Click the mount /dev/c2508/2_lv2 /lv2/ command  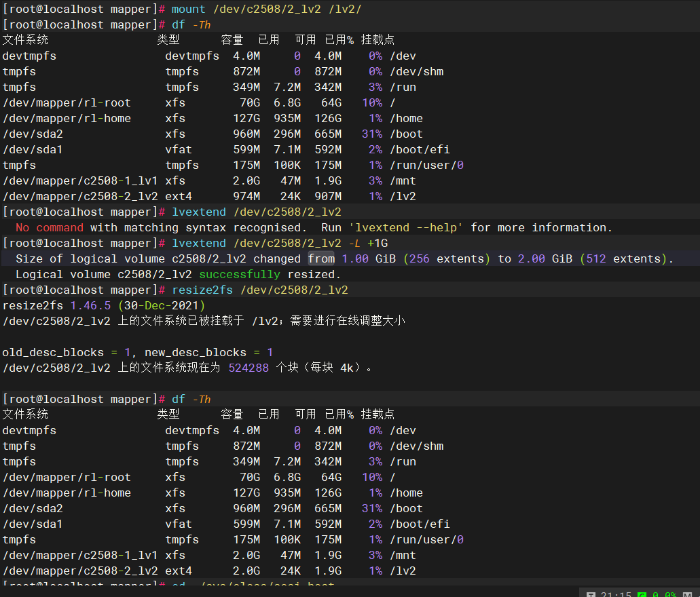tap(267, 9)
